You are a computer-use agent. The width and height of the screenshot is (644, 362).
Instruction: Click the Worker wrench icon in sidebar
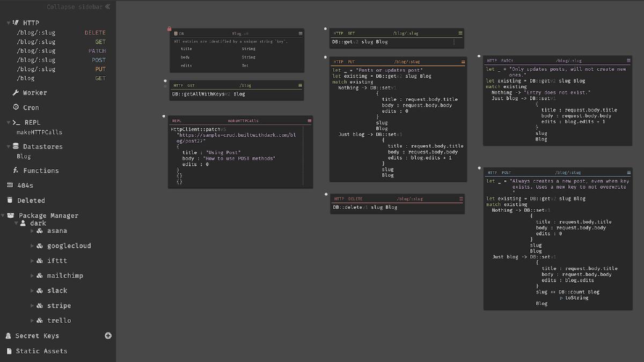tap(16, 93)
